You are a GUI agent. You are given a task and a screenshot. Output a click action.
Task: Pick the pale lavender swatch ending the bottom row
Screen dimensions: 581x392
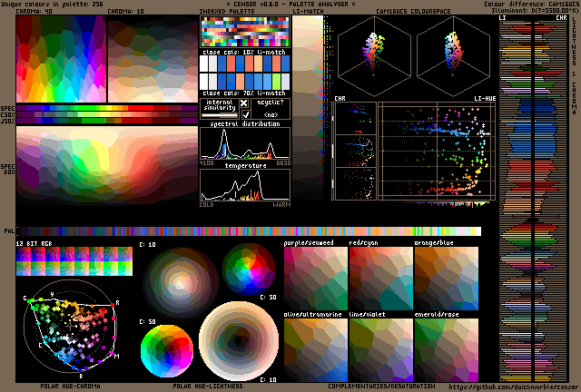(285, 82)
